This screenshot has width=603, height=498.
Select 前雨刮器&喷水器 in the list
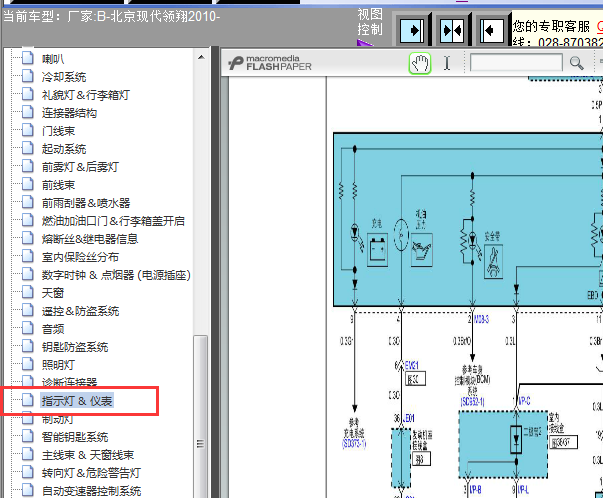point(86,203)
